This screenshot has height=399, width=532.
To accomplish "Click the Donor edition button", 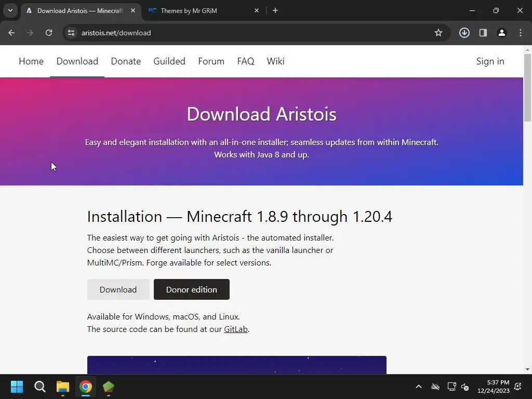I will [x=191, y=289].
